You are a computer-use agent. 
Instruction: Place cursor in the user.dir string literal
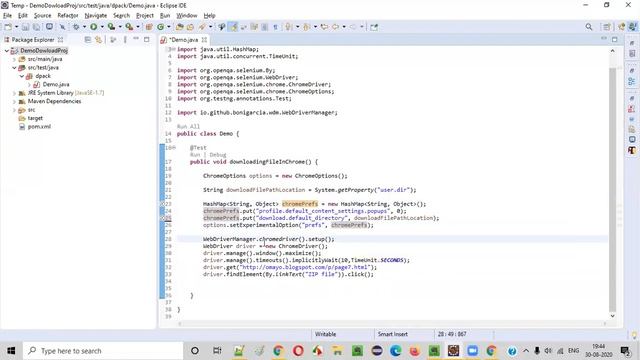click(x=393, y=190)
